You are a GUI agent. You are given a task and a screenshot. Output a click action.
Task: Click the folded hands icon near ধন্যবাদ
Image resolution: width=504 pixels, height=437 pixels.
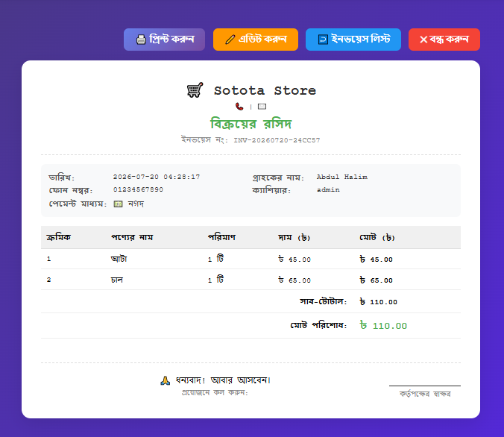pos(166,381)
